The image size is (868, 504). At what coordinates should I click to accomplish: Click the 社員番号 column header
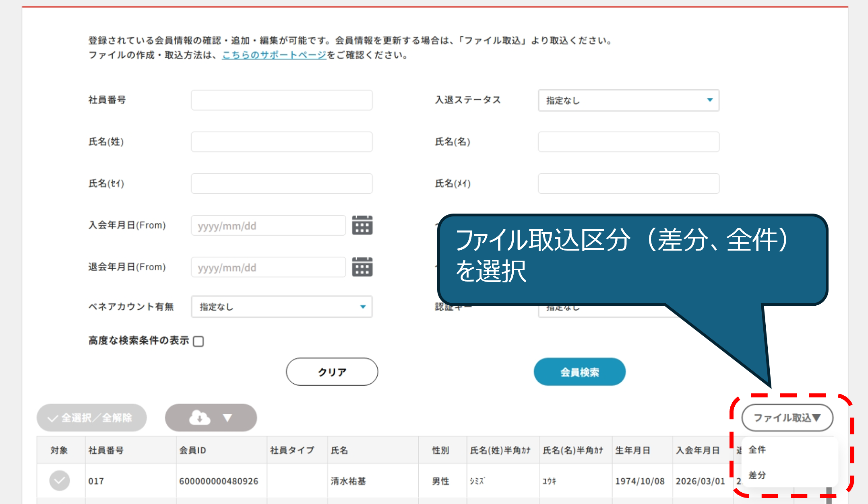[106, 450]
